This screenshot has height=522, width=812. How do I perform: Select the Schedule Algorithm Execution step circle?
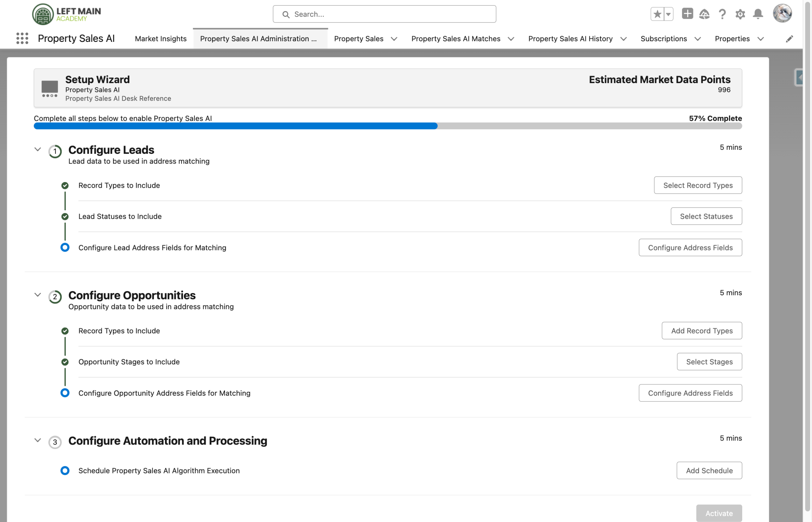65,471
